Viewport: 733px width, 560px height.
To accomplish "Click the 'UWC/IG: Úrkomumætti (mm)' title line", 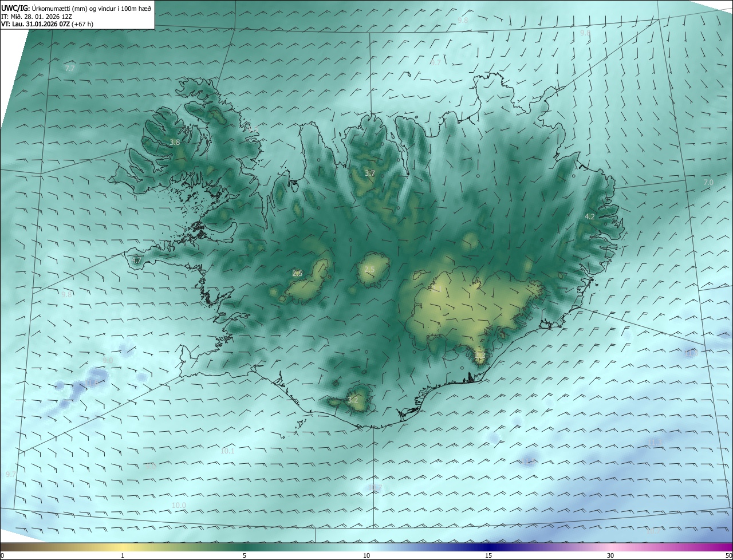I will [x=77, y=7].
